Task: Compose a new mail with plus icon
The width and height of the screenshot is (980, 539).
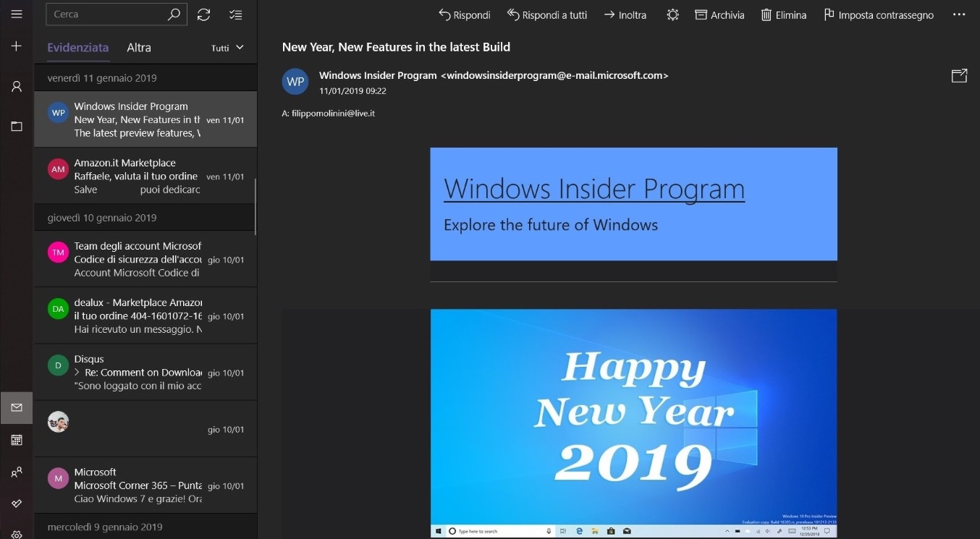Action: click(17, 46)
